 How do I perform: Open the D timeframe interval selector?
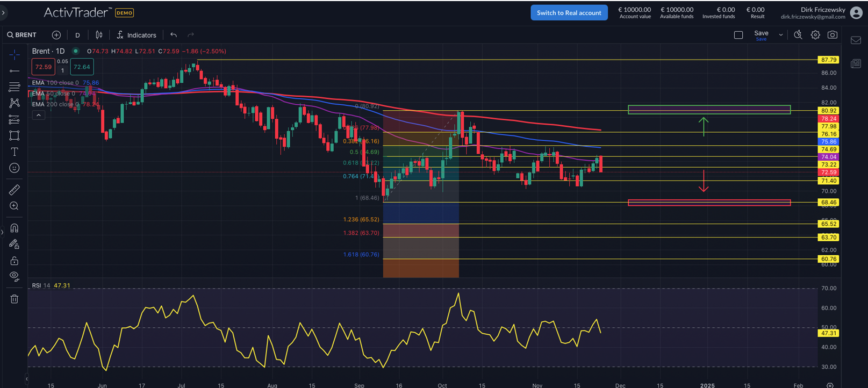click(x=77, y=35)
